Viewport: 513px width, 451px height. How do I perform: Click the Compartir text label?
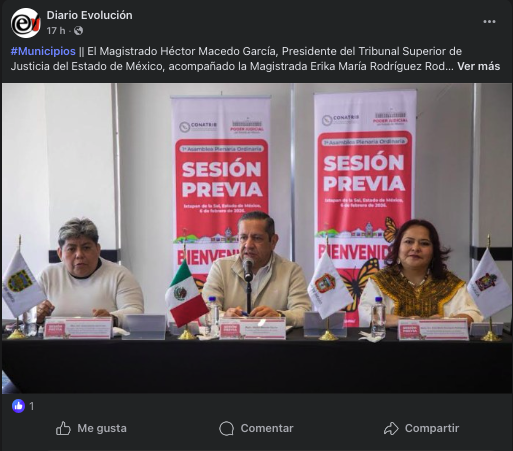(x=432, y=428)
